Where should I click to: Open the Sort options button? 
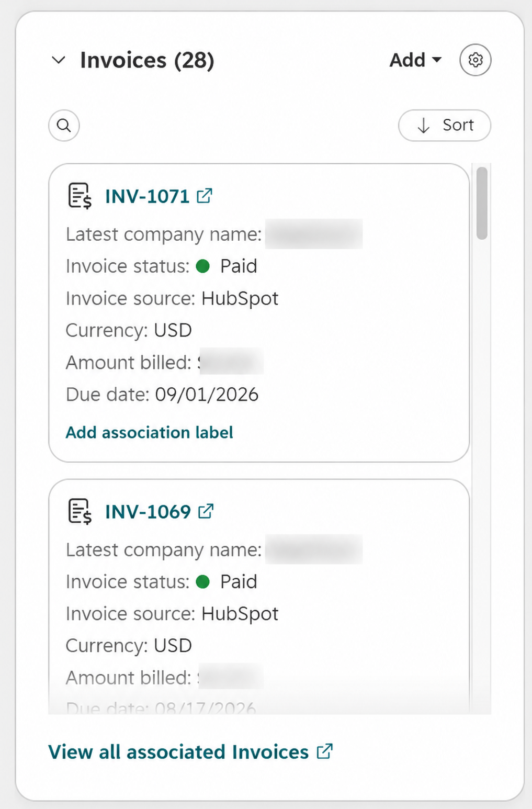[445, 126]
